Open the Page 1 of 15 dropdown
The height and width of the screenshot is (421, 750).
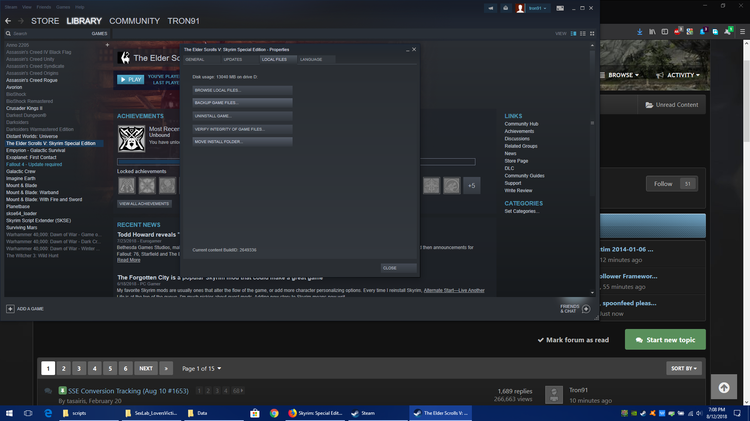201,369
